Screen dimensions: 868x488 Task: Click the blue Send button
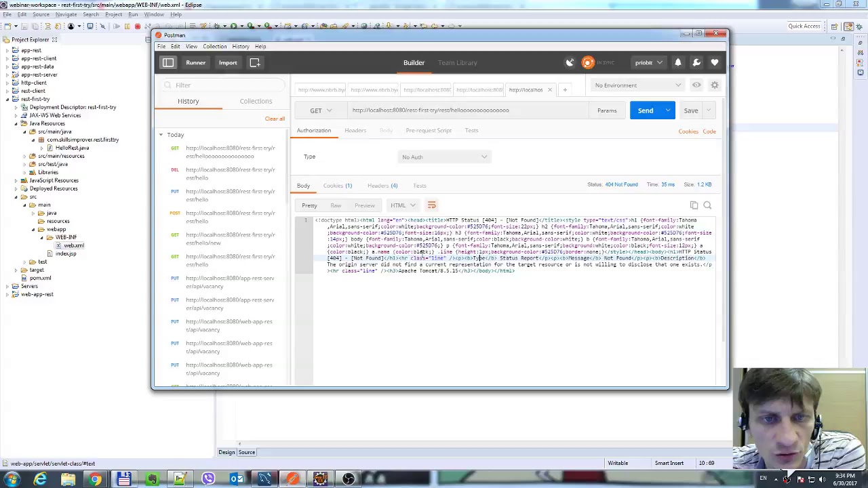(x=646, y=110)
